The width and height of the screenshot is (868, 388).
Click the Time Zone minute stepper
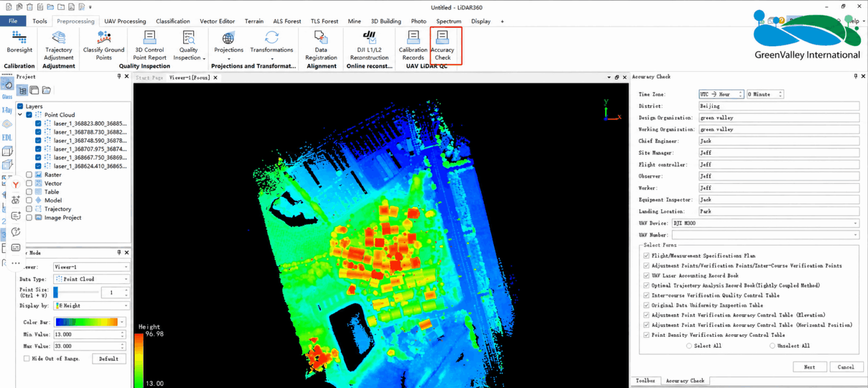tap(780, 94)
